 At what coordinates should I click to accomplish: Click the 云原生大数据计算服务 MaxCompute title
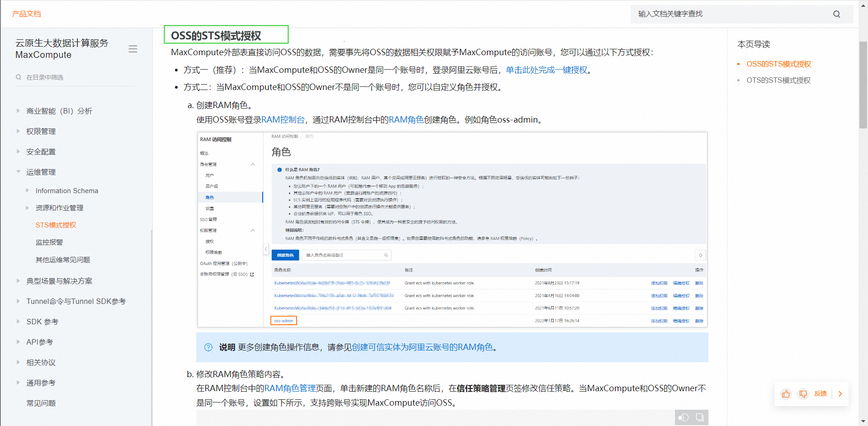coord(62,49)
